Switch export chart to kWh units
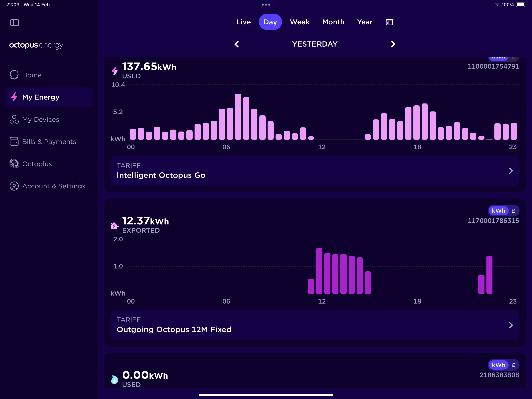The image size is (532, 399). click(x=498, y=211)
